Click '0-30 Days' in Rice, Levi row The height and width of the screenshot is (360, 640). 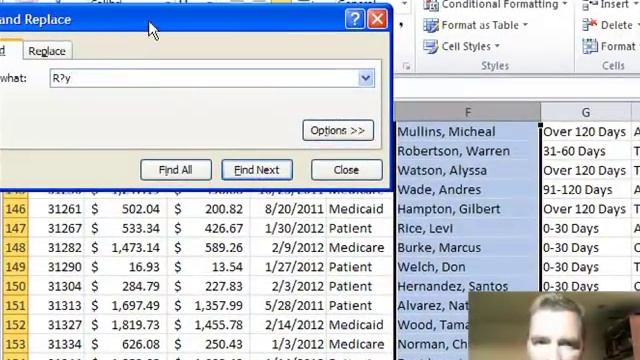coord(586,228)
